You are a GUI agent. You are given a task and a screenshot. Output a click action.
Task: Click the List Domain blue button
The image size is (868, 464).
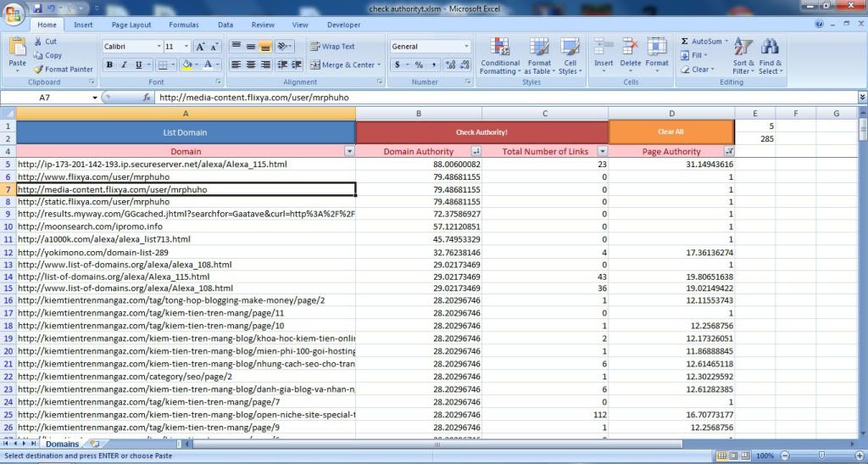point(186,132)
